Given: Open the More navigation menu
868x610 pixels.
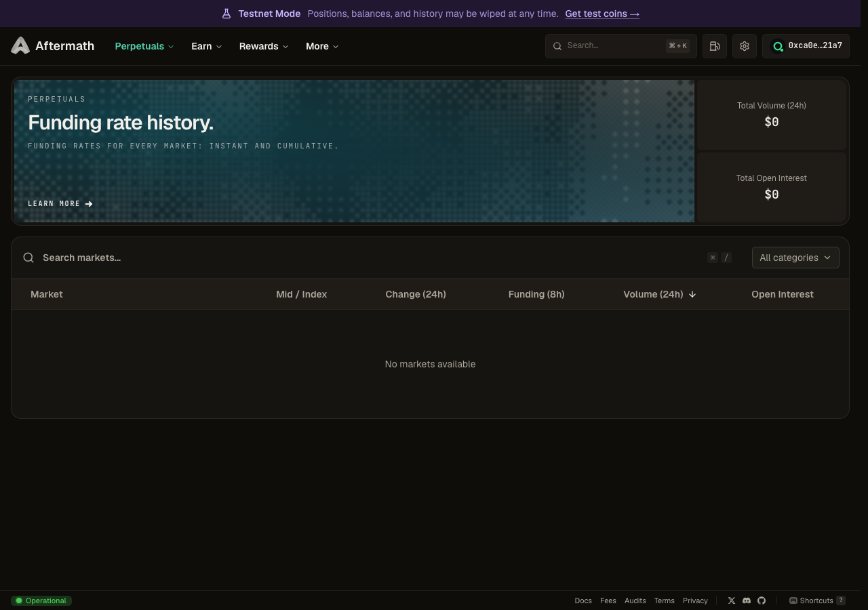Looking at the screenshot, I should [x=322, y=46].
